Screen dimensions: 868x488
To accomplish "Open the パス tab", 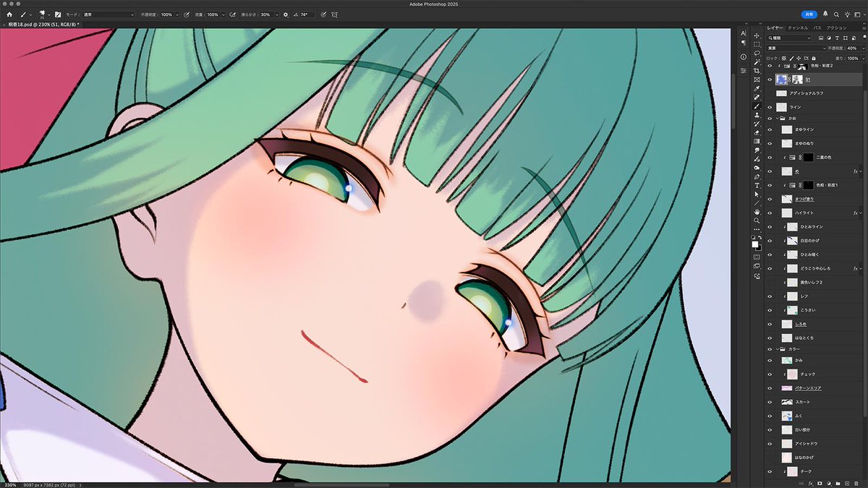I will pos(817,27).
